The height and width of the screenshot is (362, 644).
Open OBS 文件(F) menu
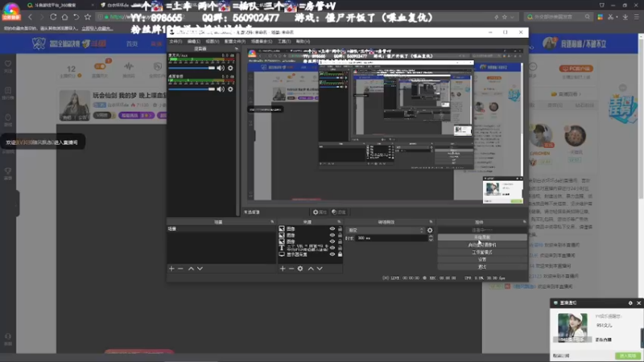coord(175,42)
